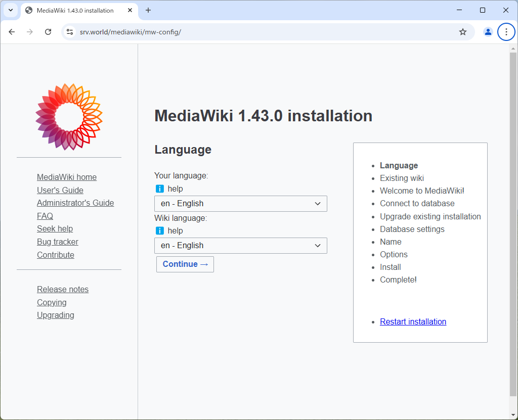The height and width of the screenshot is (420, 518).
Task: Click the Name step
Action: click(391, 242)
